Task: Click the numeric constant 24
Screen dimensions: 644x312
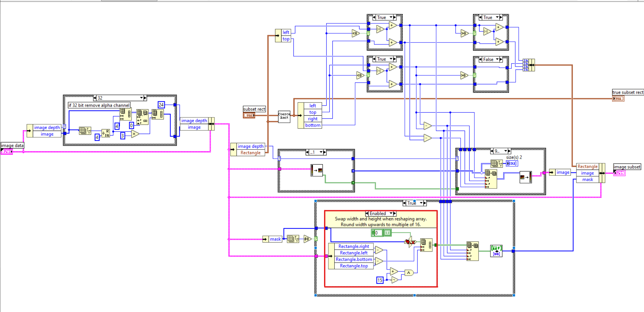Action: pyautogui.click(x=161, y=105)
